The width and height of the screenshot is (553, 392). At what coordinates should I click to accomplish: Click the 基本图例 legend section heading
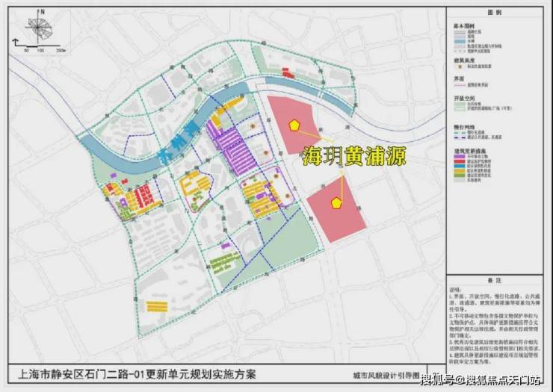click(464, 26)
